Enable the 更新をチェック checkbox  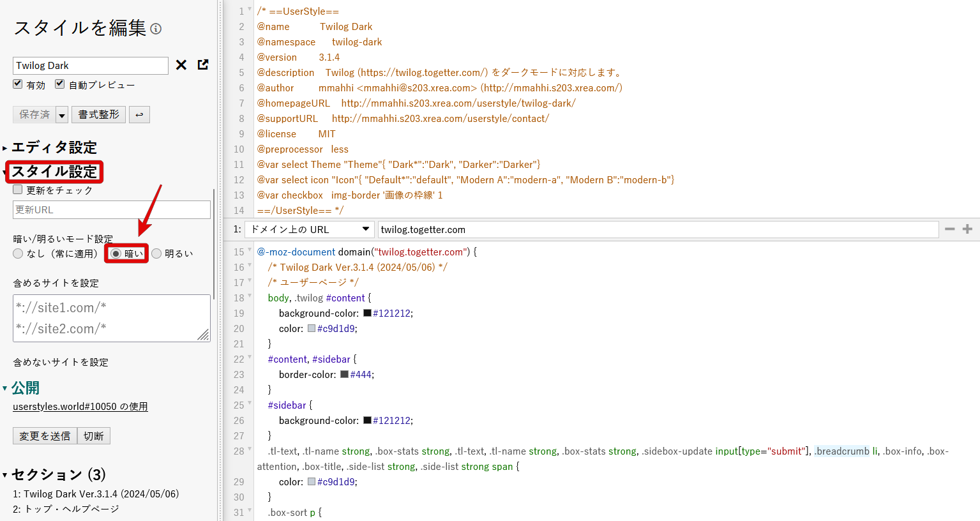click(18, 190)
